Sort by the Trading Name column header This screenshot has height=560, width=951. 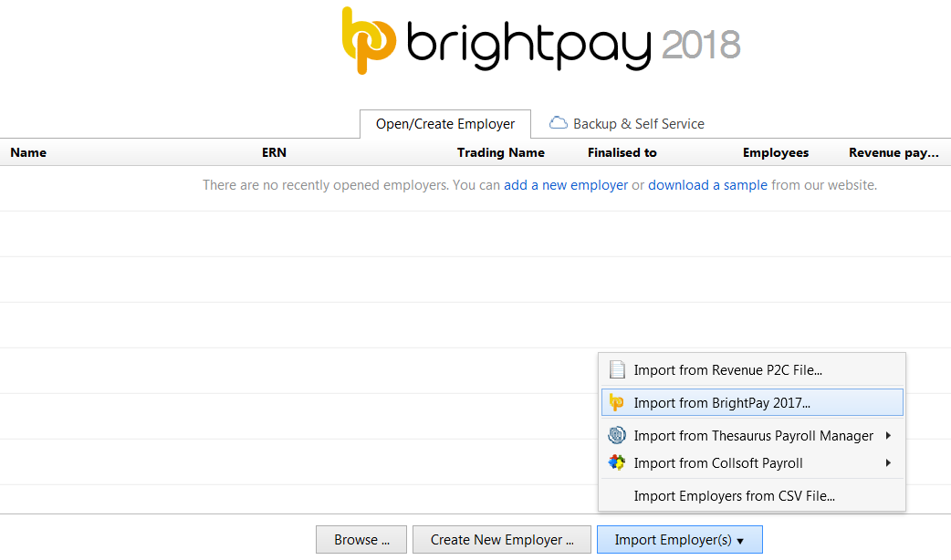point(501,152)
